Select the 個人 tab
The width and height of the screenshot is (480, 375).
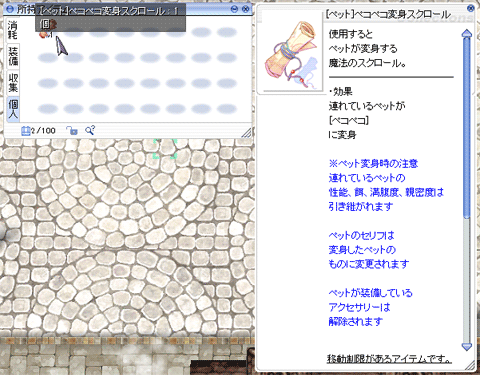[x=13, y=109]
